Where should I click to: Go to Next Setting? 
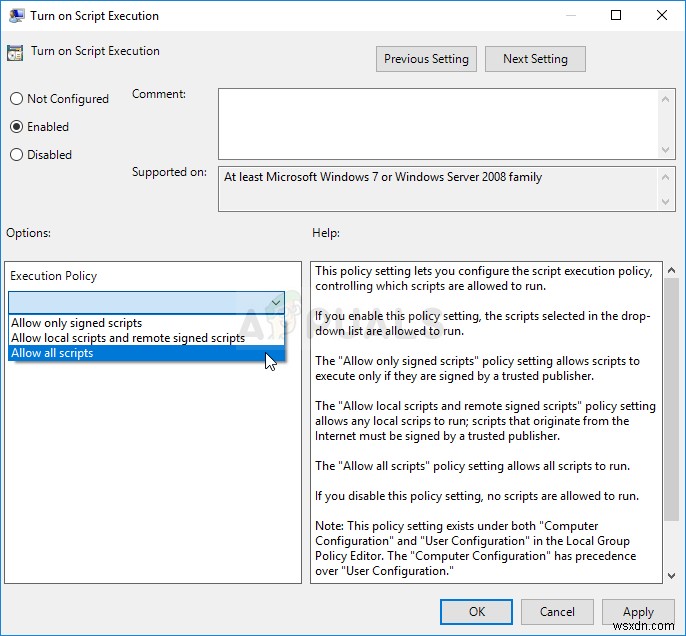535,59
